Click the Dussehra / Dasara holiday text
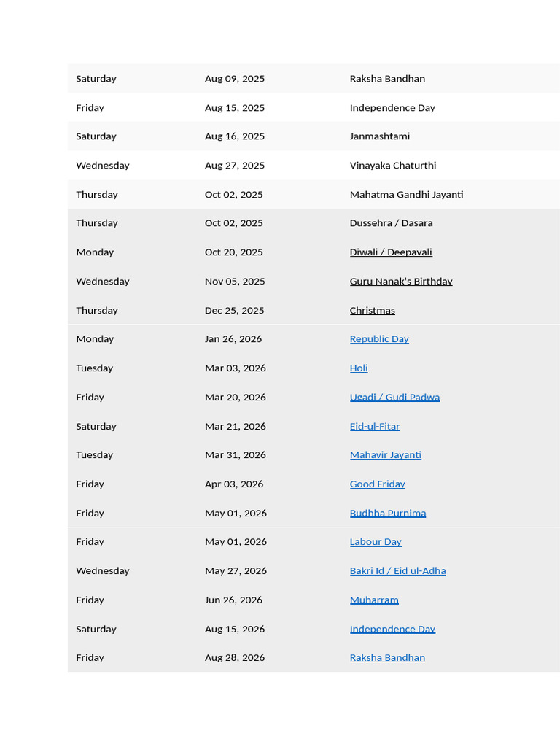560x747 pixels. pyautogui.click(x=391, y=223)
